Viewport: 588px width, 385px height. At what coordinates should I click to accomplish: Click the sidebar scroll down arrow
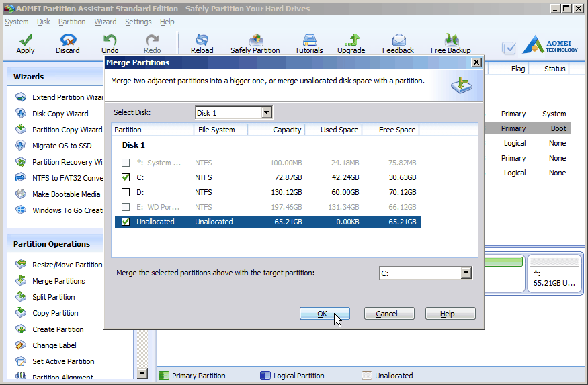click(142, 374)
